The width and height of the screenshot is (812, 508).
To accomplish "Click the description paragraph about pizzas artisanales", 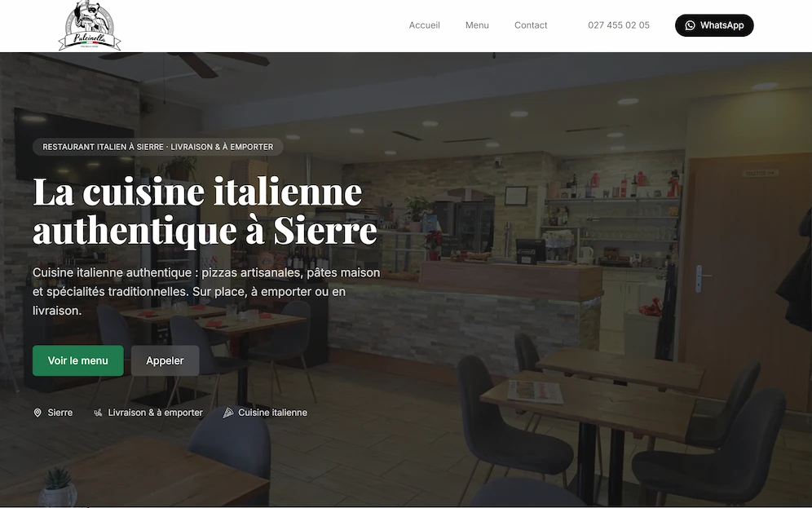I will pyautogui.click(x=206, y=292).
